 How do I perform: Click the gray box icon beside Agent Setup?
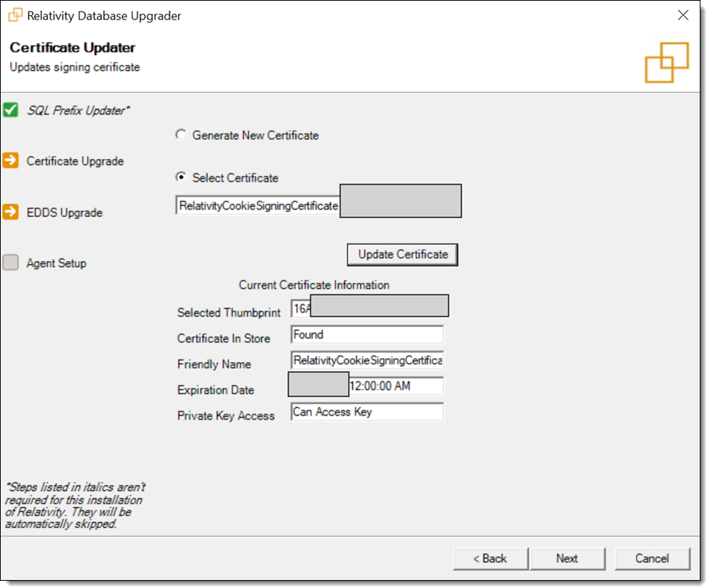(x=11, y=263)
